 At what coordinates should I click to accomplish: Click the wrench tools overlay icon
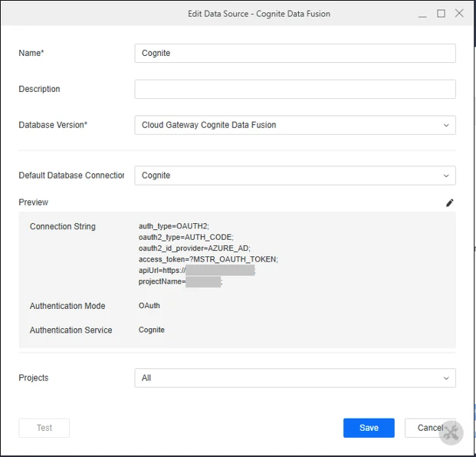(x=451, y=432)
